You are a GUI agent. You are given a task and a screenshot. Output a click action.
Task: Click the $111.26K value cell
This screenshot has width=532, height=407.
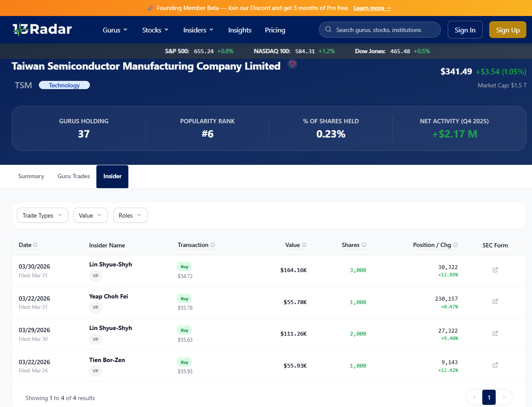(x=293, y=334)
